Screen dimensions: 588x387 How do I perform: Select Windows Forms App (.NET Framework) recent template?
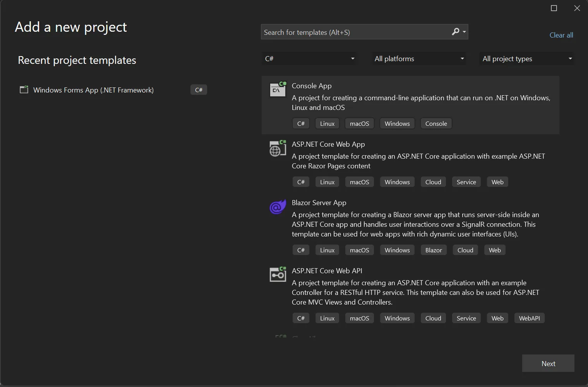pyautogui.click(x=93, y=90)
